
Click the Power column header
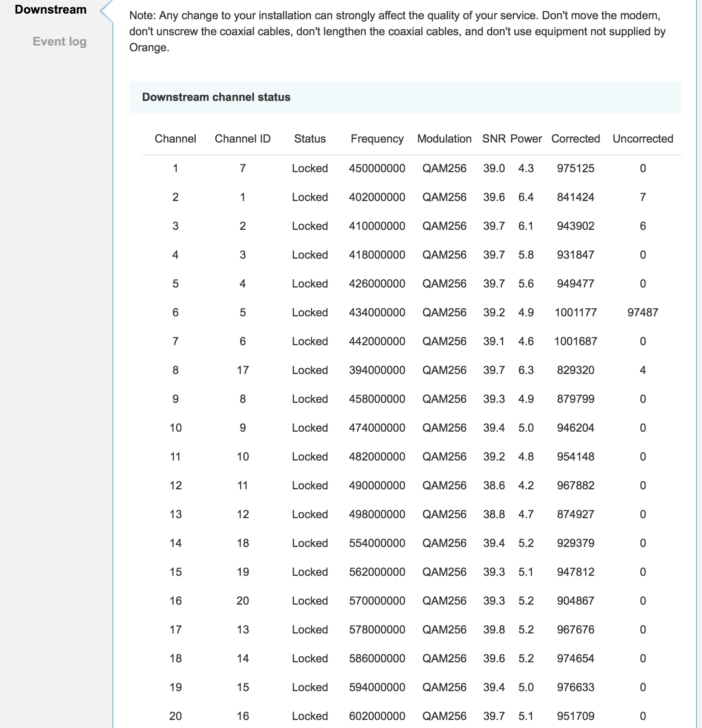(526, 139)
